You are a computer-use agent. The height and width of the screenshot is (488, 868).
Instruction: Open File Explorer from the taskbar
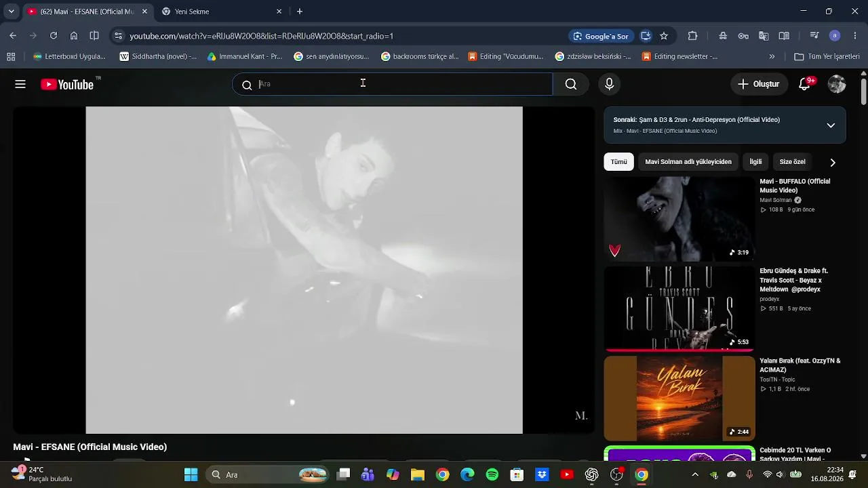click(417, 474)
